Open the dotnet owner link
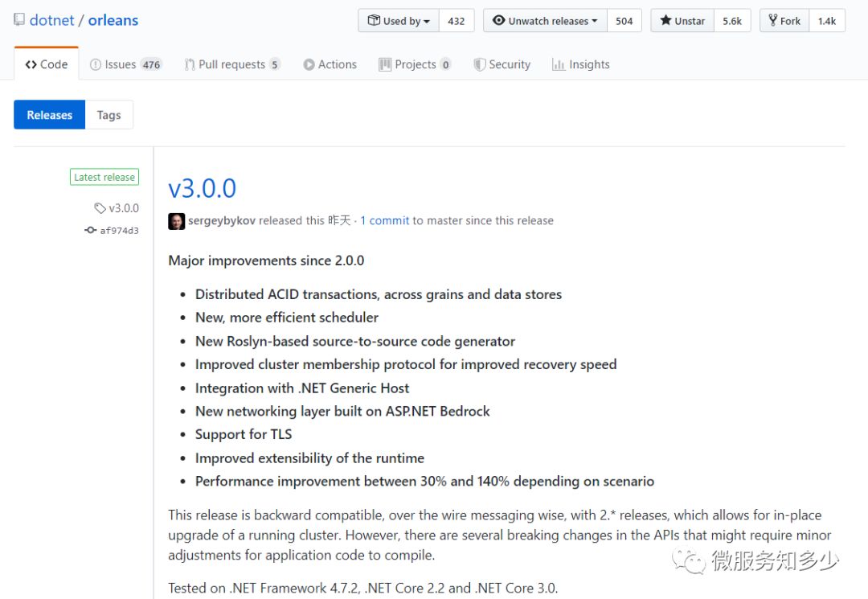868x599 pixels. [x=51, y=20]
